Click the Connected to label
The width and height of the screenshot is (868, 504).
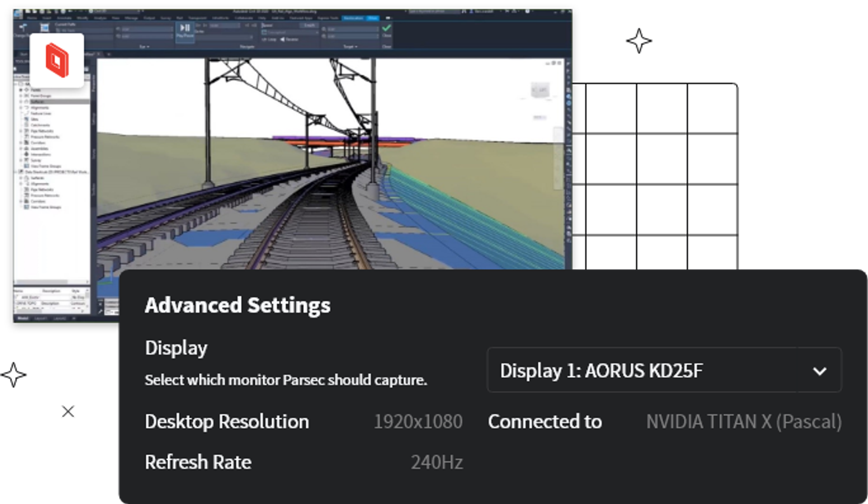click(x=545, y=422)
